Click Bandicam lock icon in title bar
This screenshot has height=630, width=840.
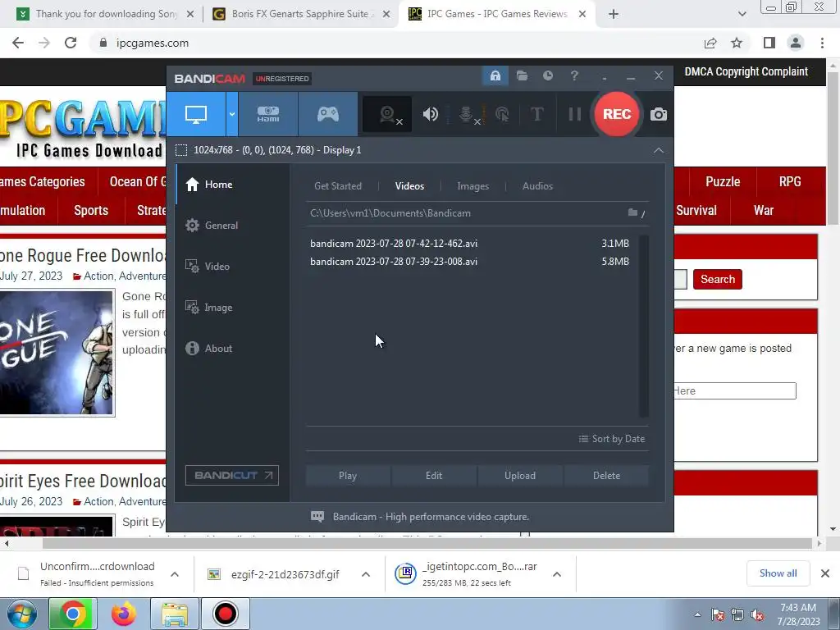point(495,75)
